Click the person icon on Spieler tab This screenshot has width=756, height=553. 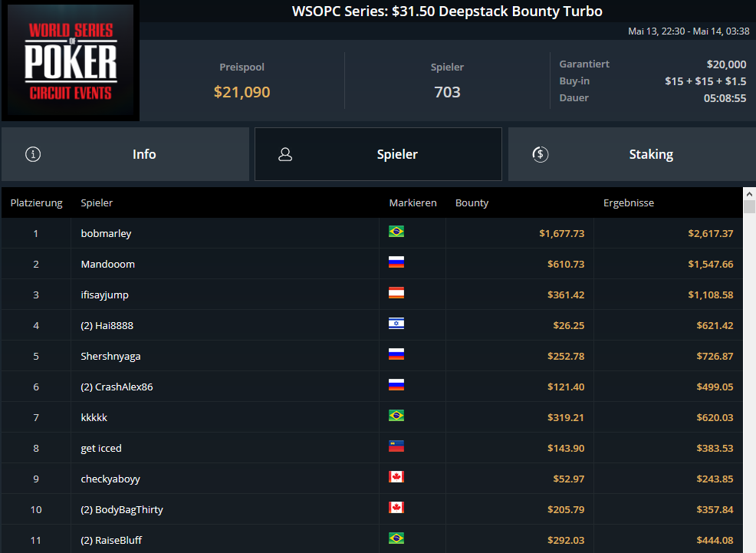click(x=285, y=154)
